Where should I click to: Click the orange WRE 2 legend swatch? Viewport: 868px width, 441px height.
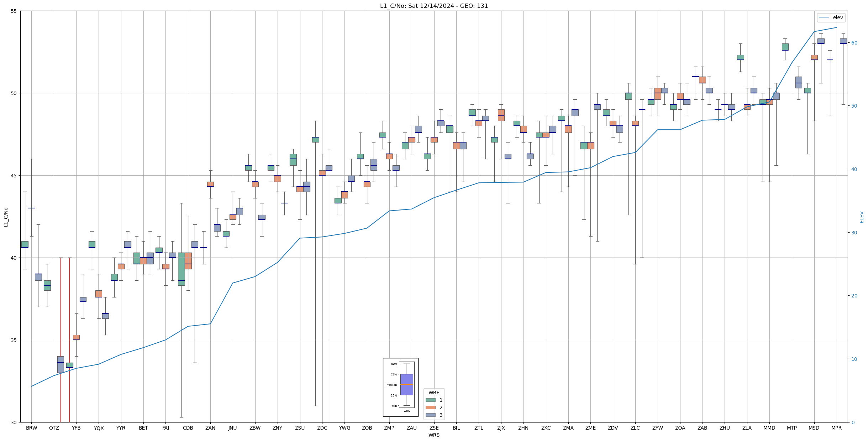click(430, 408)
